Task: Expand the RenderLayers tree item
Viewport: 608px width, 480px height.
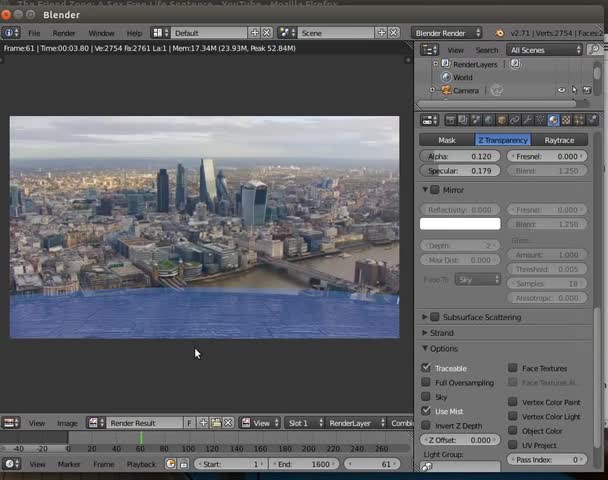Action: coord(435,64)
